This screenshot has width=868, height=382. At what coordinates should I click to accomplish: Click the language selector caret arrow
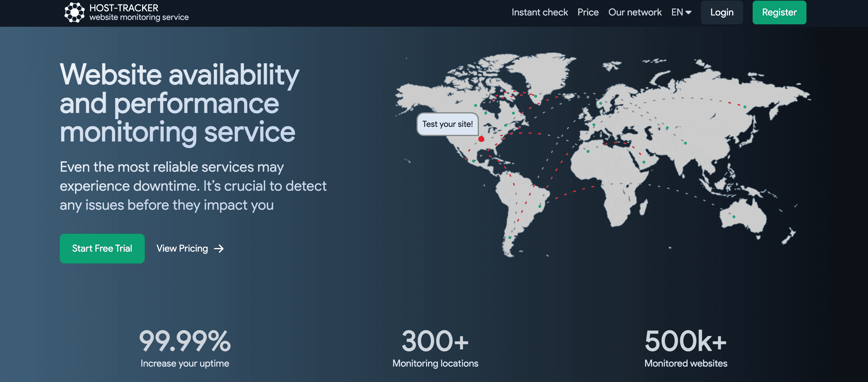(x=688, y=12)
